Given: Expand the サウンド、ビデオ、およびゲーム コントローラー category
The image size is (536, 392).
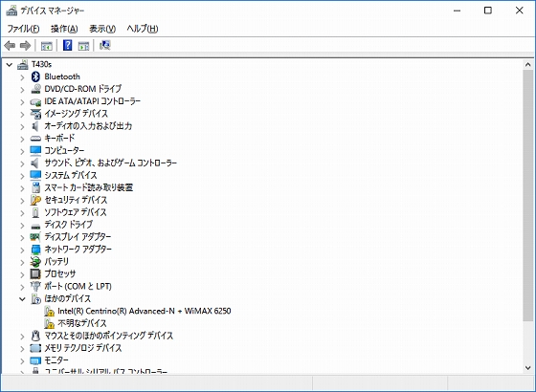Looking at the screenshot, I should coord(23,163).
